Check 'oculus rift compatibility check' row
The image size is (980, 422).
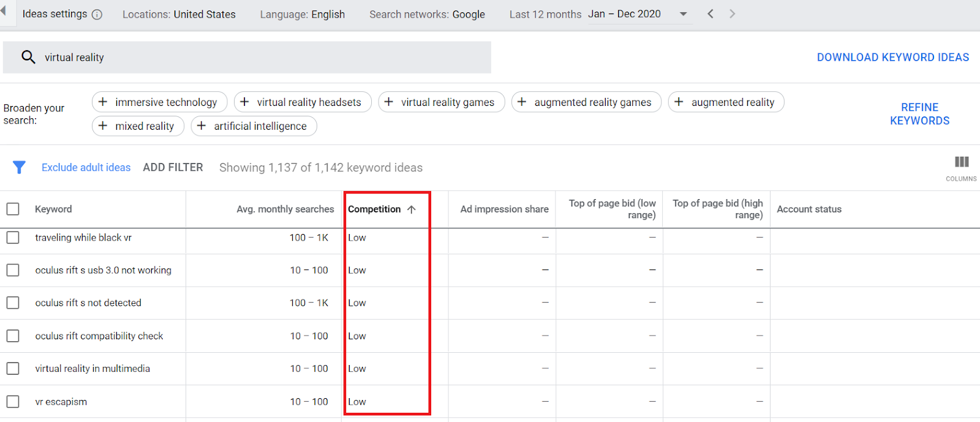pyautogui.click(x=13, y=336)
